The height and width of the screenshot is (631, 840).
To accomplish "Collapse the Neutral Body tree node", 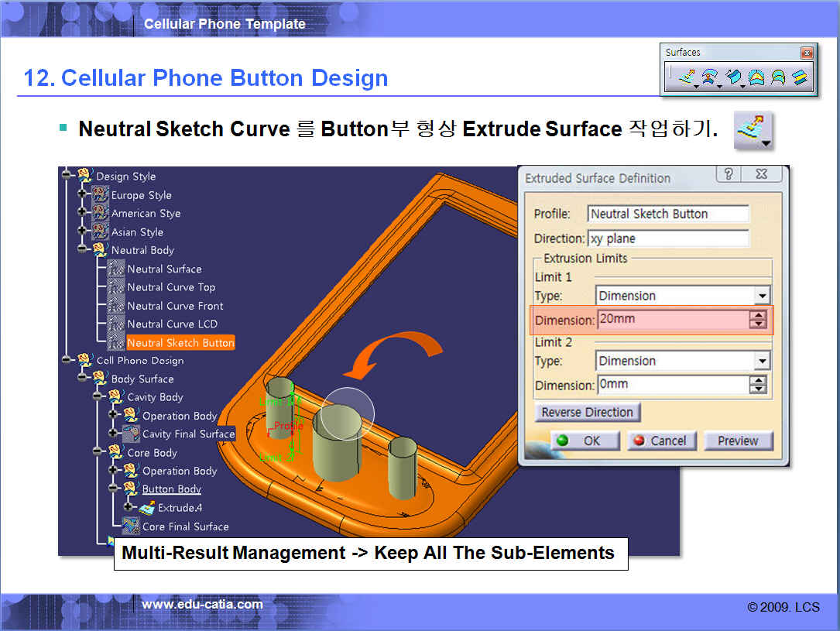I will click(x=82, y=250).
